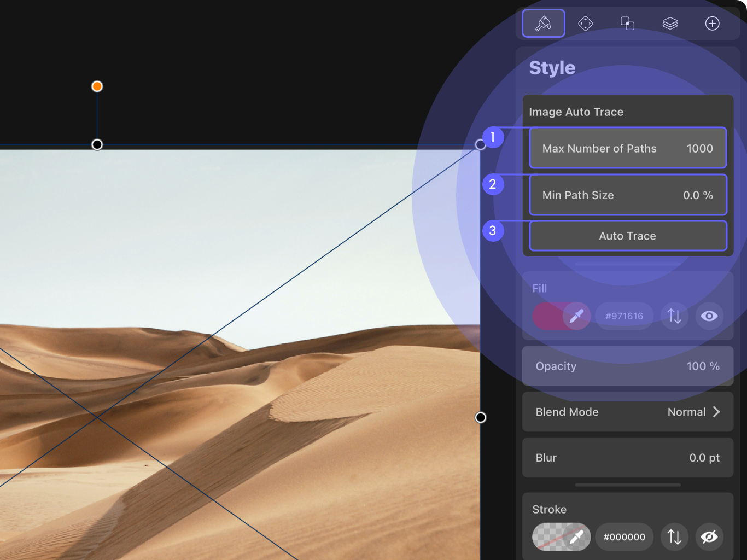The height and width of the screenshot is (560, 747).
Task: Adjust the Opacity 100 % field
Action: pos(628,366)
